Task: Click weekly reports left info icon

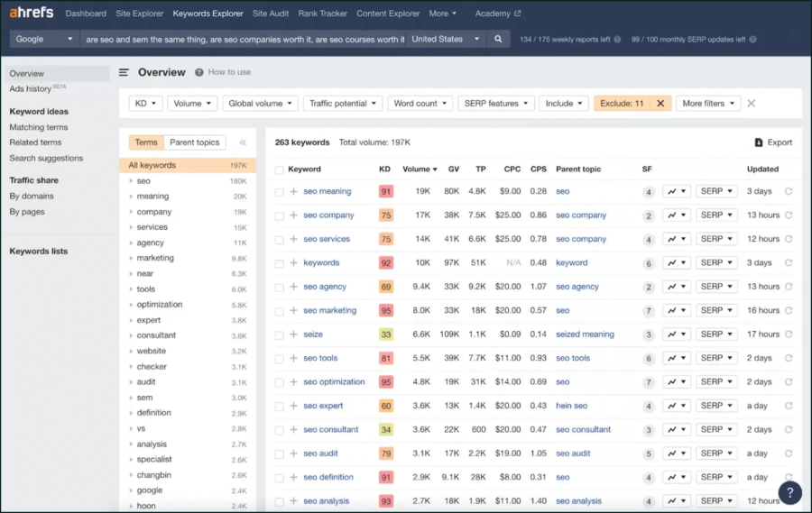Action: coord(617,40)
